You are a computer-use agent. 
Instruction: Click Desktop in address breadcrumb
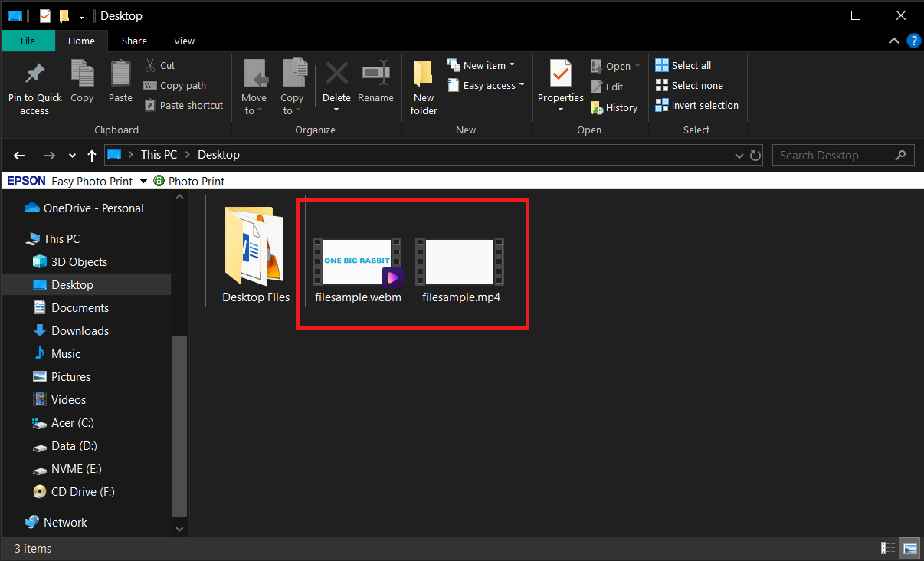coord(218,155)
